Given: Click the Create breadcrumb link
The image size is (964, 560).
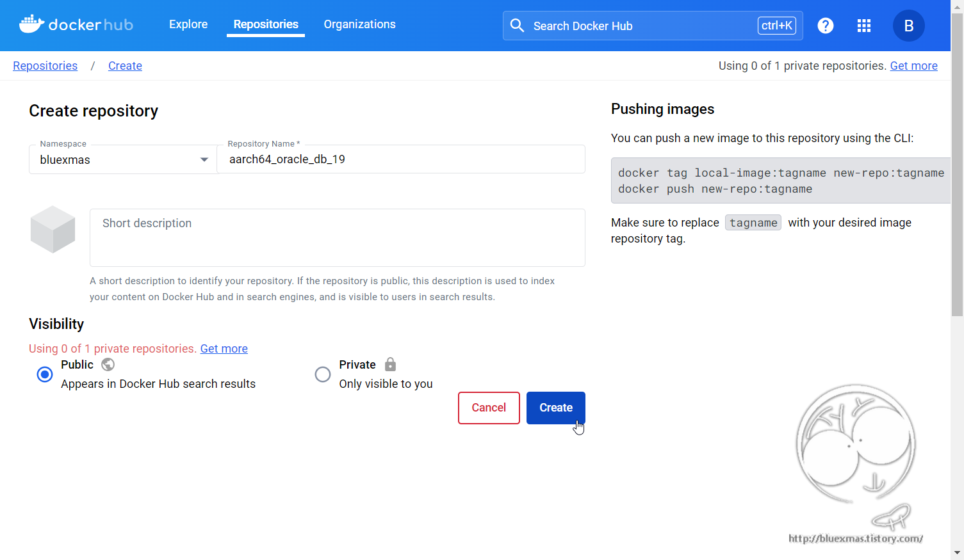Looking at the screenshot, I should click(x=125, y=66).
